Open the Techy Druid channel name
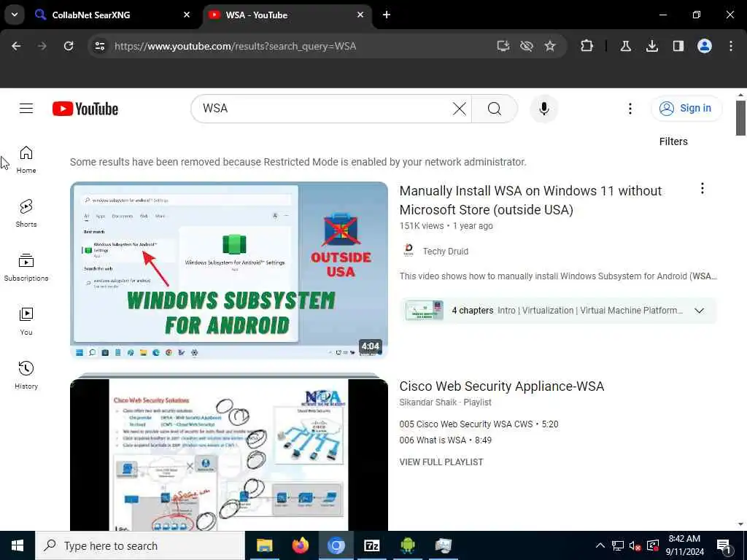This screenshot has height=560, width=747. (446, 252)
